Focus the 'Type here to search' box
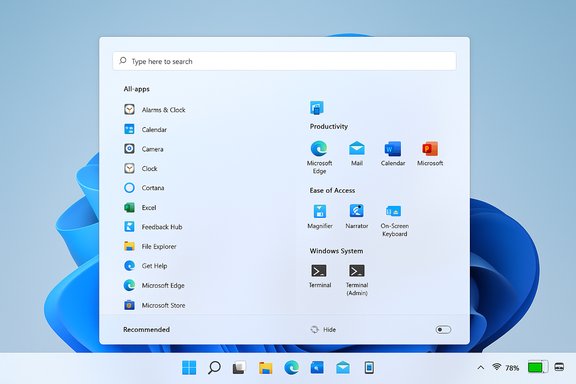576x384 pixels. (284, 61)
